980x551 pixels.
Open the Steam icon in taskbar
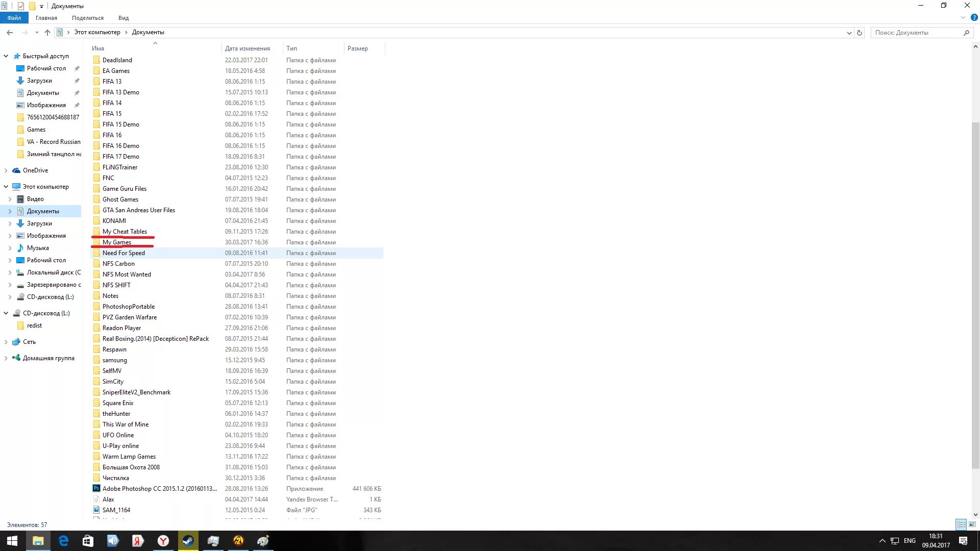coord(188,540)
